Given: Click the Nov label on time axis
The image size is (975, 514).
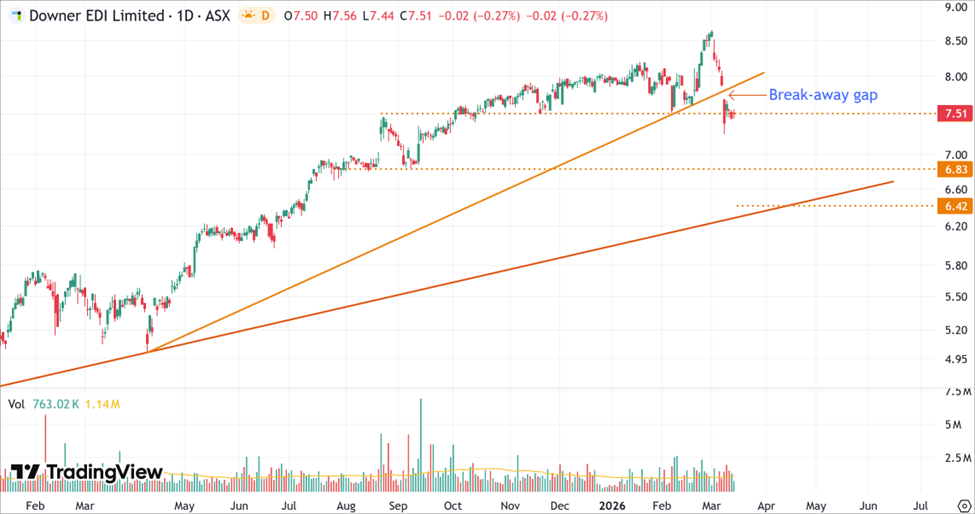Looking at the screenshot, I should click(509, 505).
